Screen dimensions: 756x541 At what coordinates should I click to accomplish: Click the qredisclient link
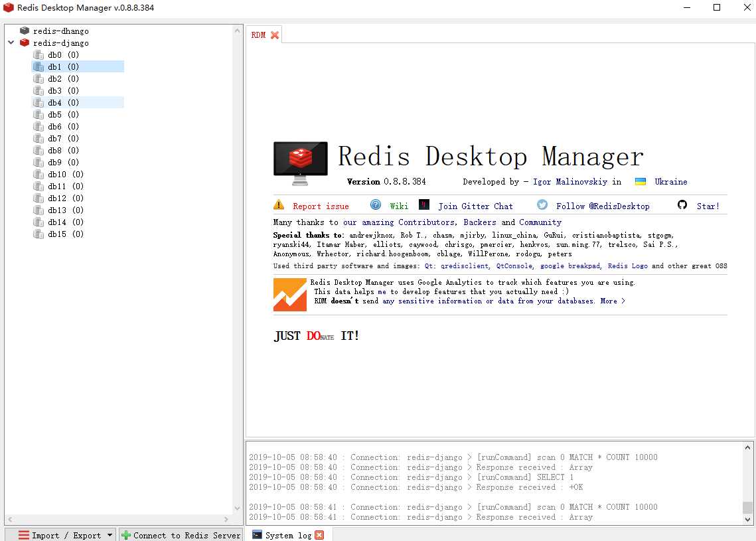click(x=465, y=266)
